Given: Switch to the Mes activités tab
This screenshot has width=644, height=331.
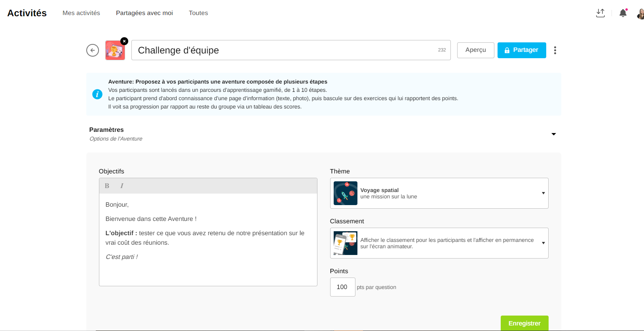Looking at the screenshot, I should click(81, 13).
